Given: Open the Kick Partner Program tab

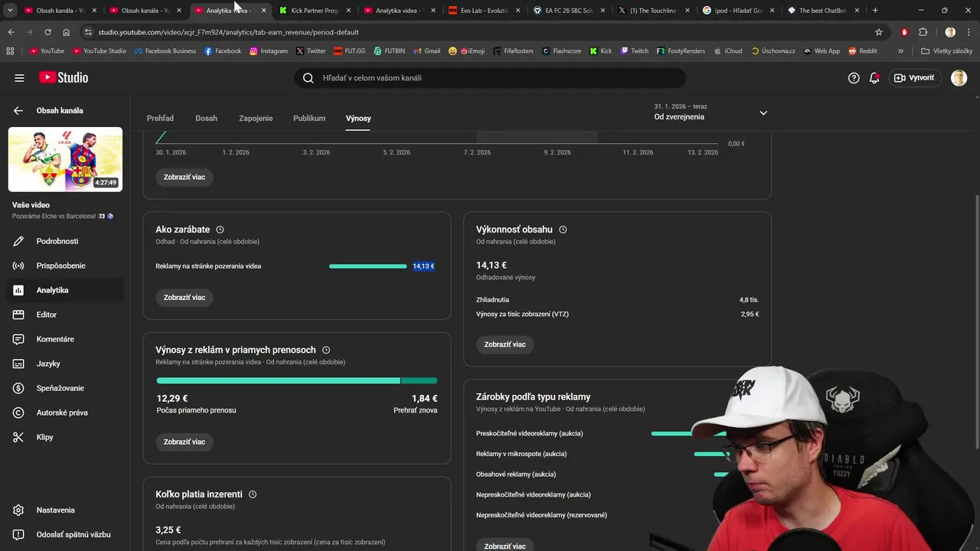Looking at the screenshot, I should tap(314, 11).
